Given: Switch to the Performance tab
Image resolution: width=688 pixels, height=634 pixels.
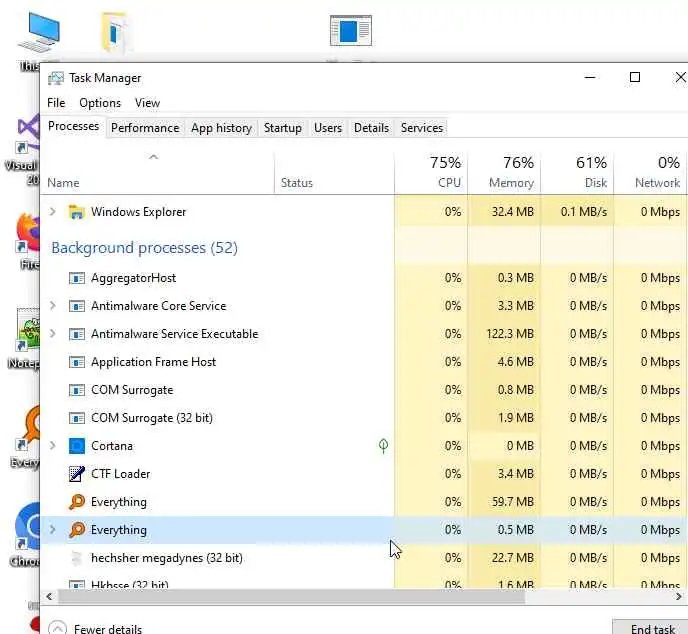Looking at the screenshot, I should [145, 128].
